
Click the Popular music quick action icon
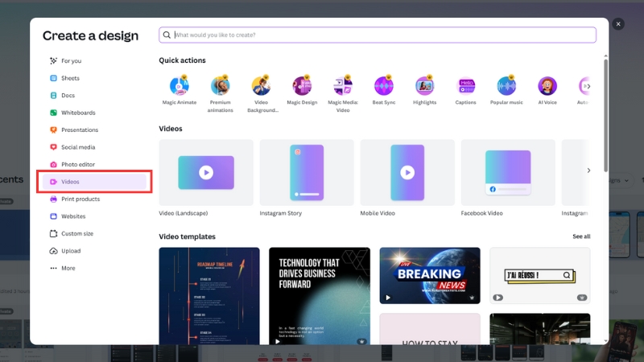506,86
